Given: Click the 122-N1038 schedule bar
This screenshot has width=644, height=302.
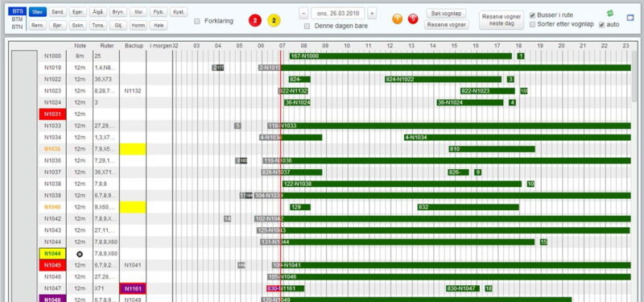Looking at the screenshot, I should pyautogui.click(x=402, y=184).
